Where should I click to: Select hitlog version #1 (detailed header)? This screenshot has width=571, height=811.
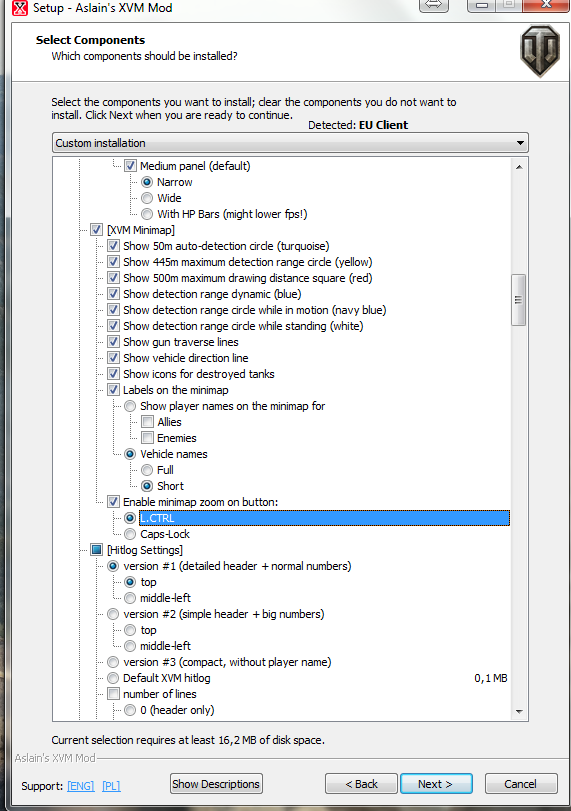point(113,566)
